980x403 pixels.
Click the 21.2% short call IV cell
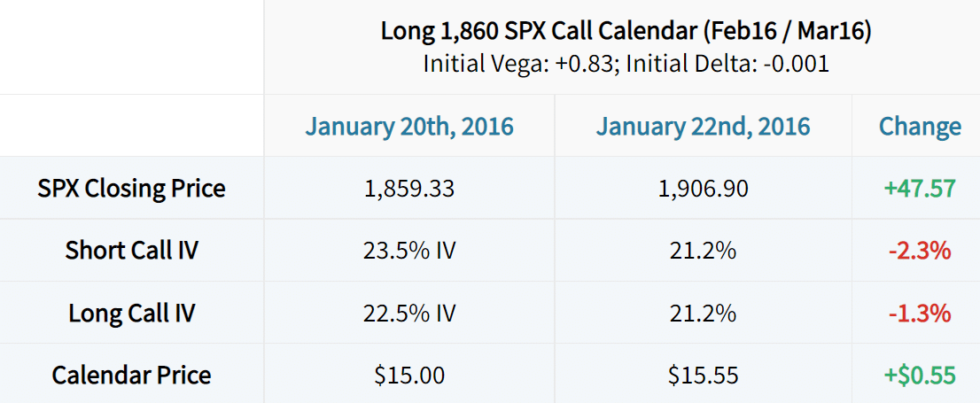[704, 251]
